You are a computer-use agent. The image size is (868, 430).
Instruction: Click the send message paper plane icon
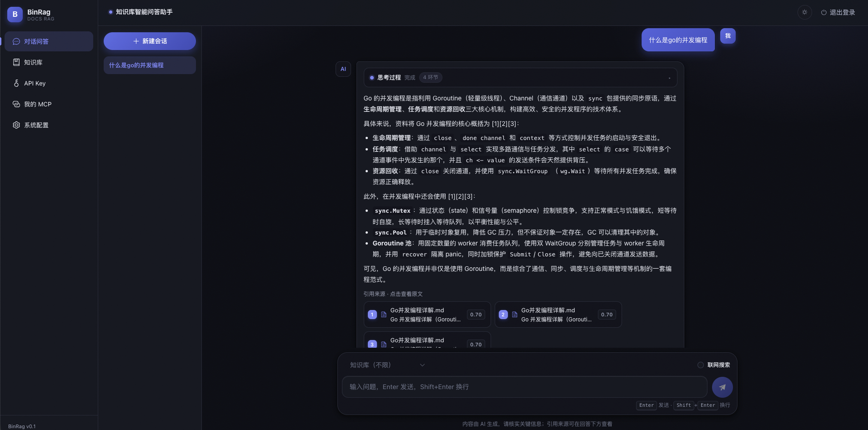tap(722, 387)
